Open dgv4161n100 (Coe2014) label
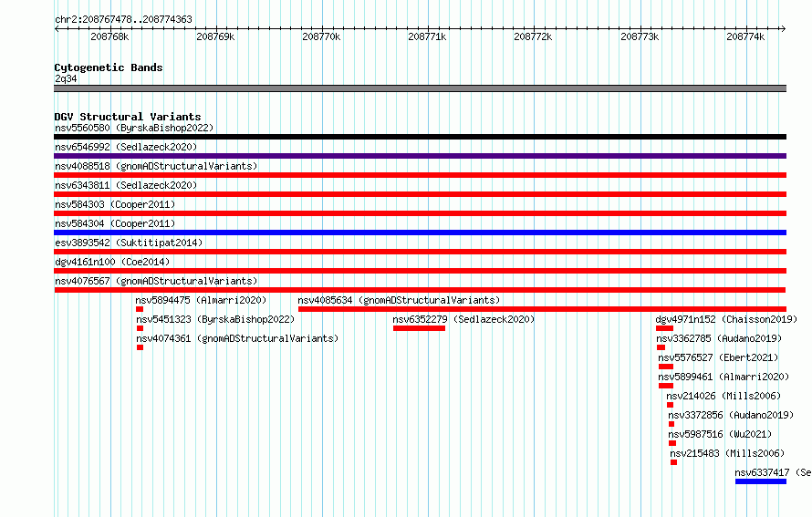The width and height of the screenshot is (812, 517). click(112, 262)
